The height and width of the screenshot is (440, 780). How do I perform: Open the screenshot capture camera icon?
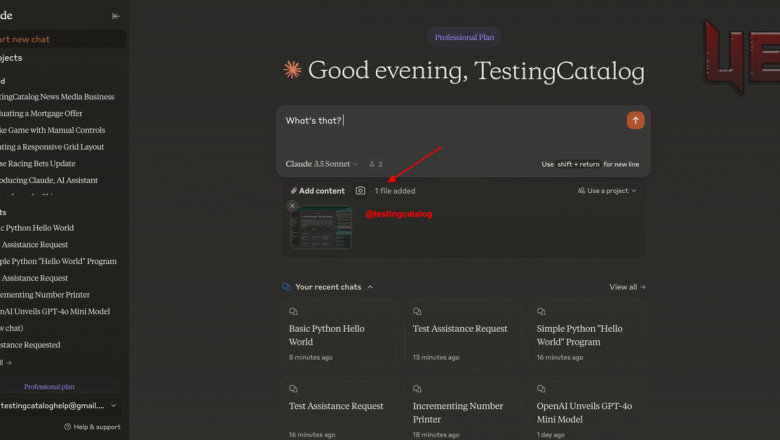(360, 190)
